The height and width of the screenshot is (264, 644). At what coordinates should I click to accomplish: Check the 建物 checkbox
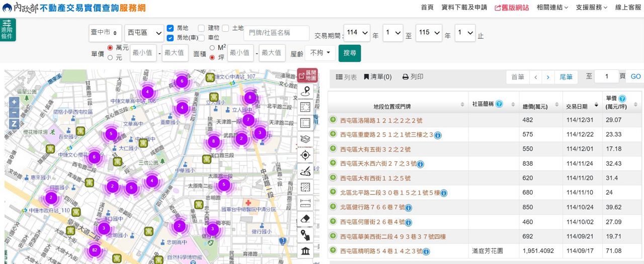pyautogui.click(x=201, y=28)
